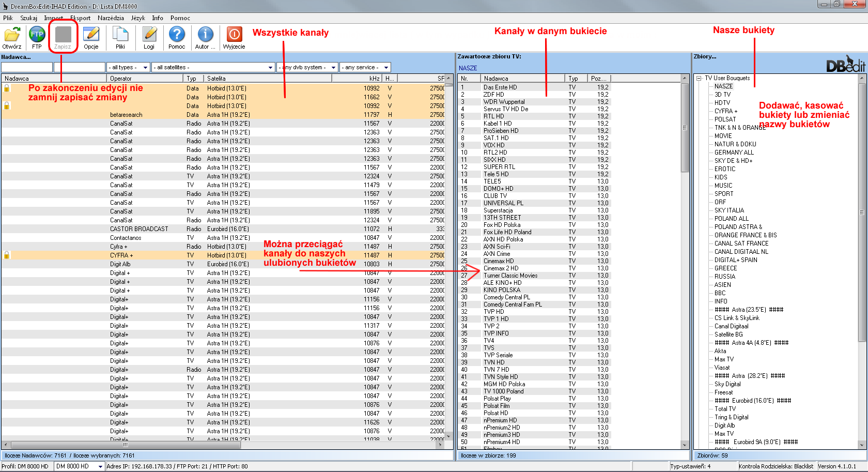Click the Otwórz open folder icon
This screenshot has height=472, width=868.
(12, 35)
